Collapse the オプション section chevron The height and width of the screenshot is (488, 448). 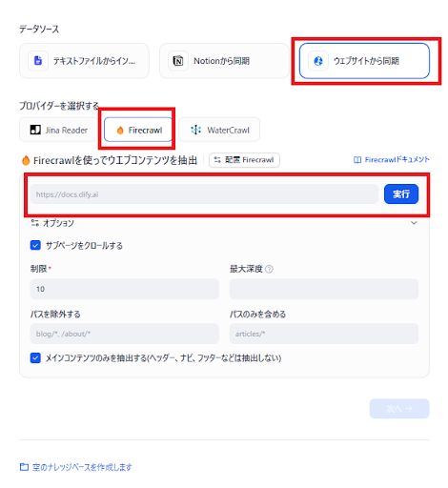click(x=414, y=223)
